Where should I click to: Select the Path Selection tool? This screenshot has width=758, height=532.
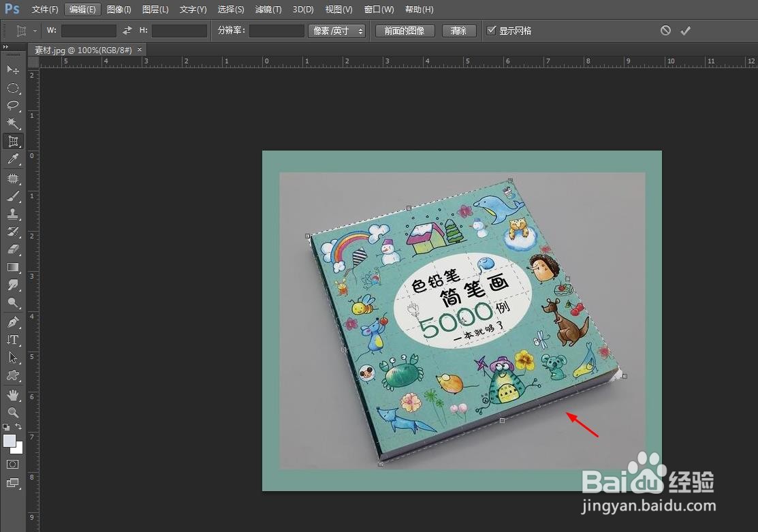pos(13,358)
